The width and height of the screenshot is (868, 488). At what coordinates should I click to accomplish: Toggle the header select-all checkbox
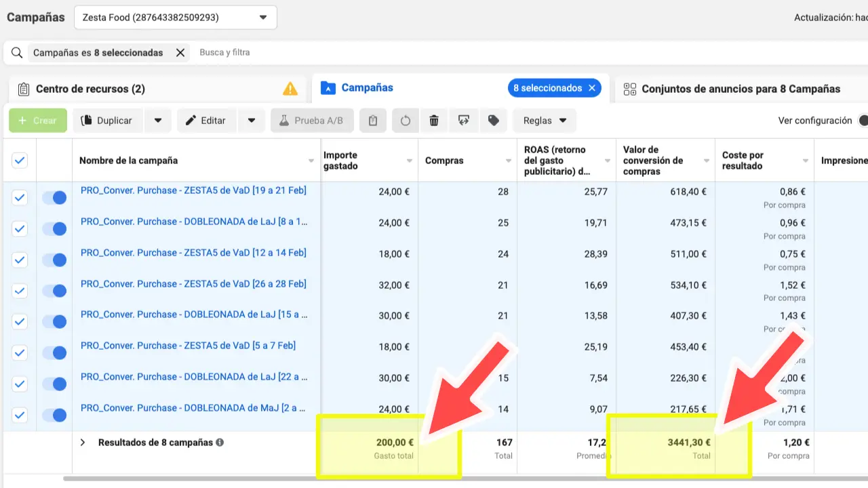tap(20, 161)
